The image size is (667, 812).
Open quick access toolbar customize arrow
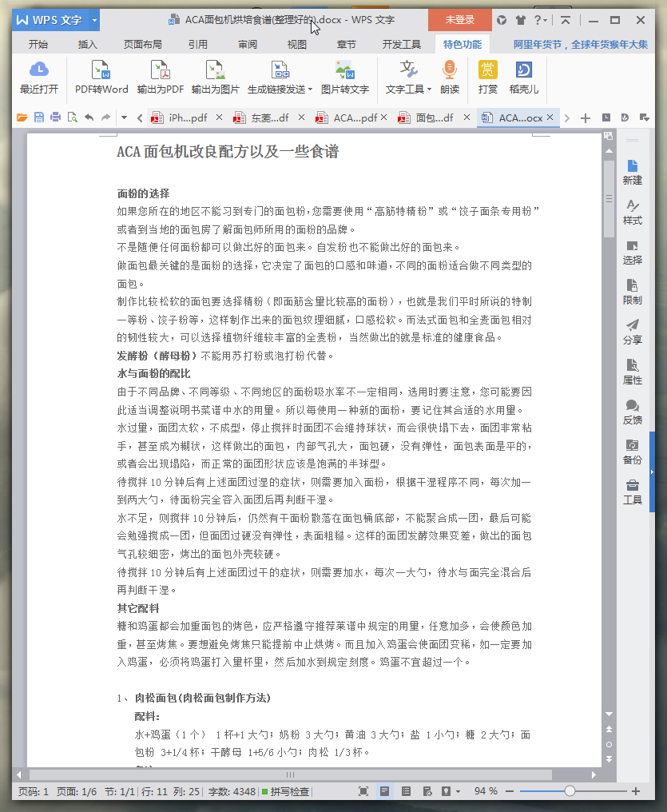(x=124, y=117)
